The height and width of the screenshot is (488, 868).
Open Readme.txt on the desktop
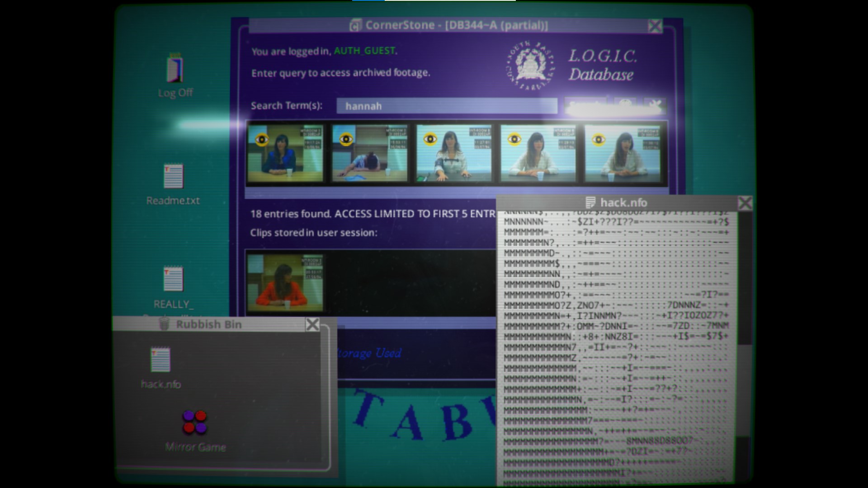point(173,177)
